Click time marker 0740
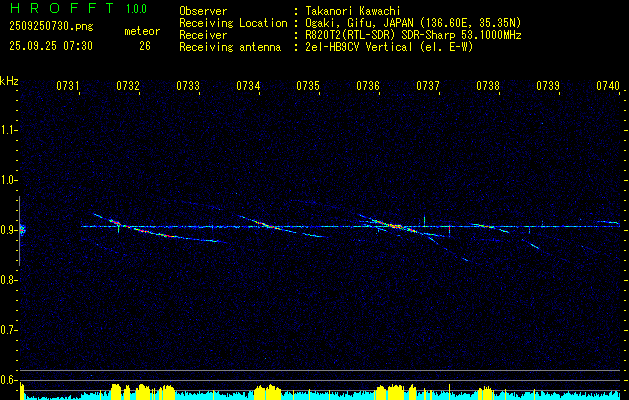The image size is (629, 400). (608, 86)
